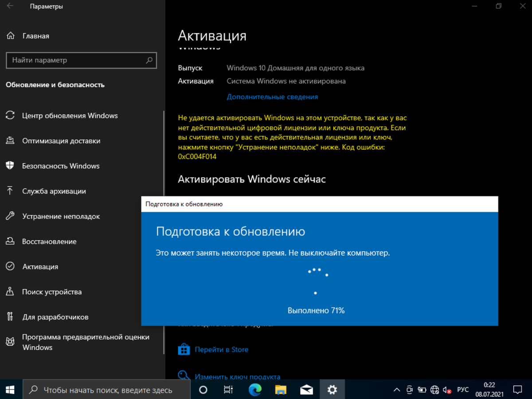The height and width of the screenshot is (399, 532).
Task: Open Task View on taskbar
Action: click(x=228, y=390)
